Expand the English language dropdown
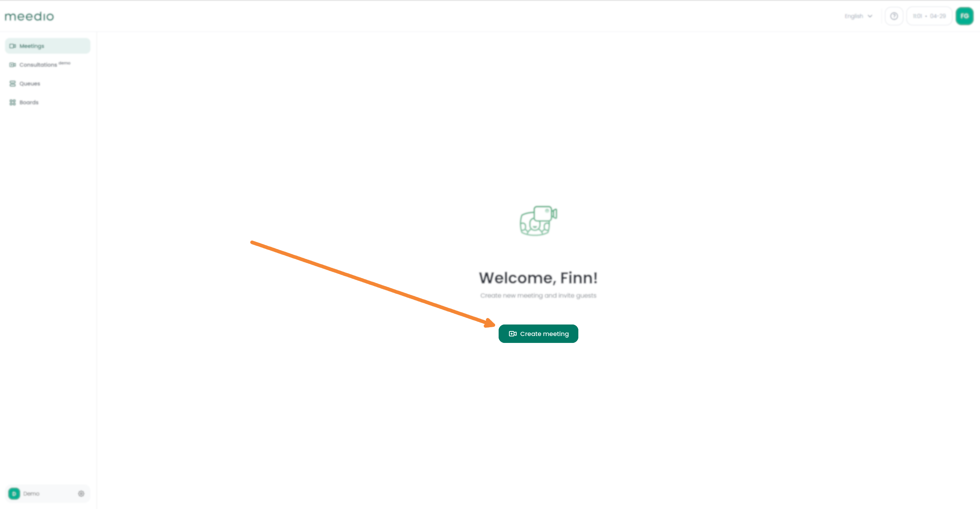 pyautogui.click(x=859, y=16)
